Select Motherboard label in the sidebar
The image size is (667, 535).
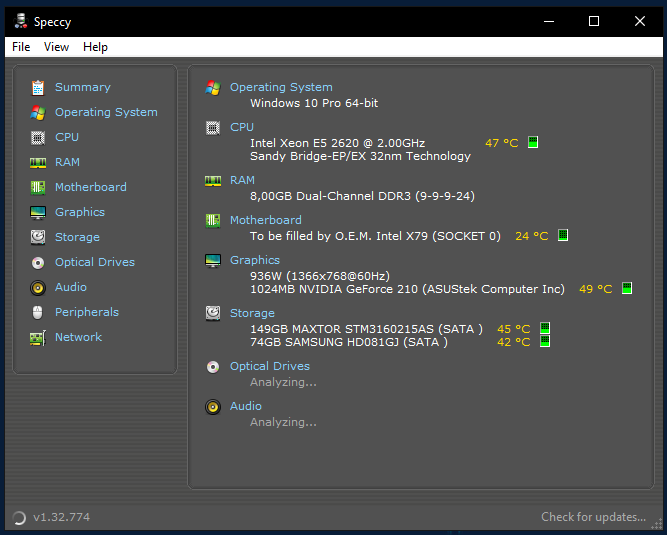[x=91, y=187]
